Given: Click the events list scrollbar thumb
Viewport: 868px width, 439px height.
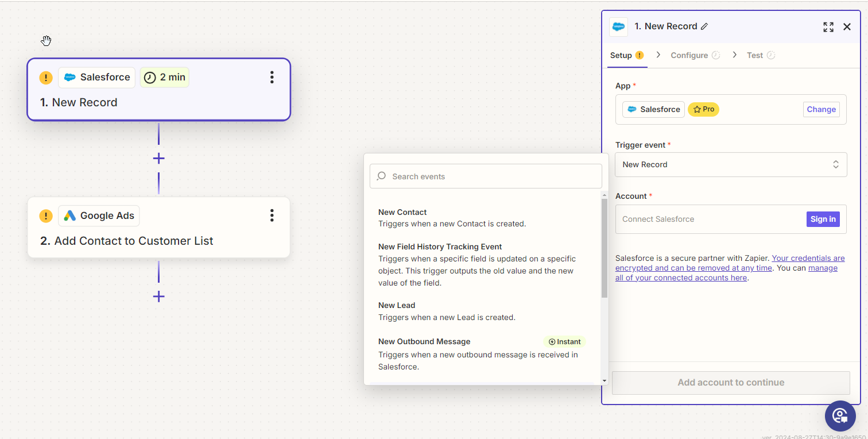Looking at the screenshot, I should (604, 248).
